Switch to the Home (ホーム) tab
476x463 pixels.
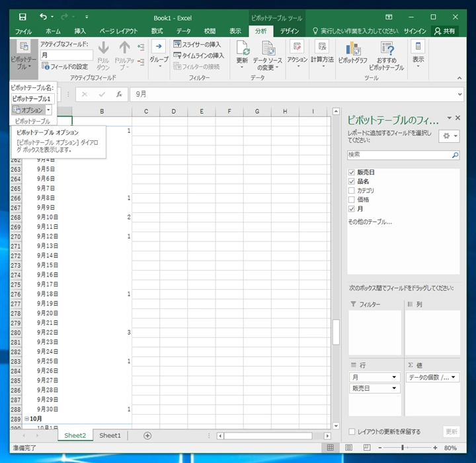click(53, 31)
